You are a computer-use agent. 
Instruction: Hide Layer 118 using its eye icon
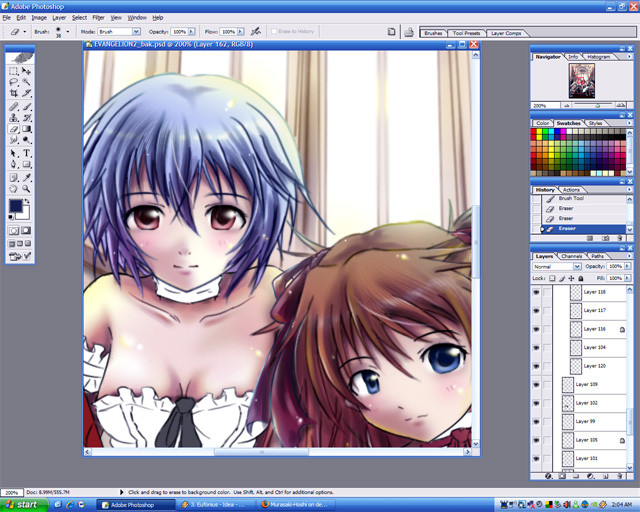(x=536, y=292)
